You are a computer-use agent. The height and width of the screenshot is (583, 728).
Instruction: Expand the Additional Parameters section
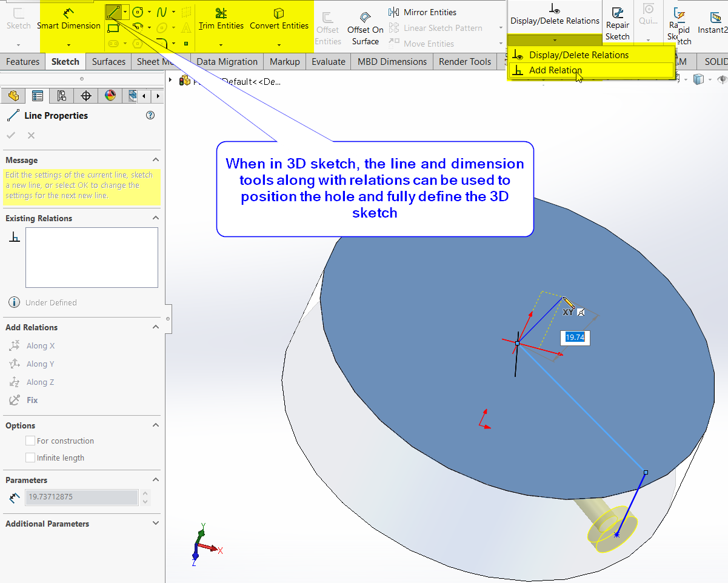[x=156, y=524]
